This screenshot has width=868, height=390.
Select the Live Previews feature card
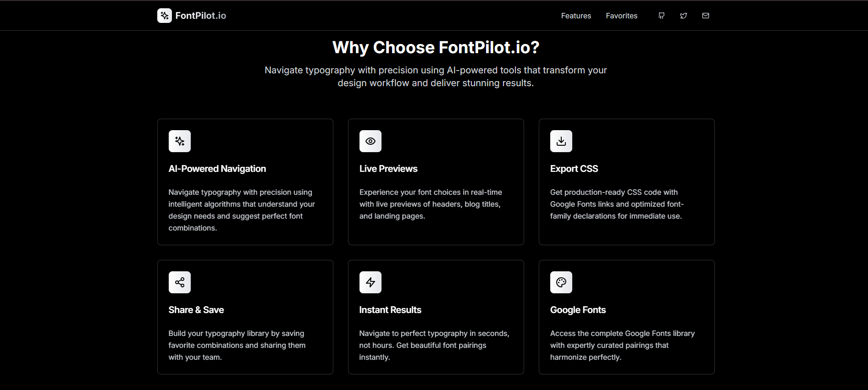pyautogui.click(x=436, y=181)
